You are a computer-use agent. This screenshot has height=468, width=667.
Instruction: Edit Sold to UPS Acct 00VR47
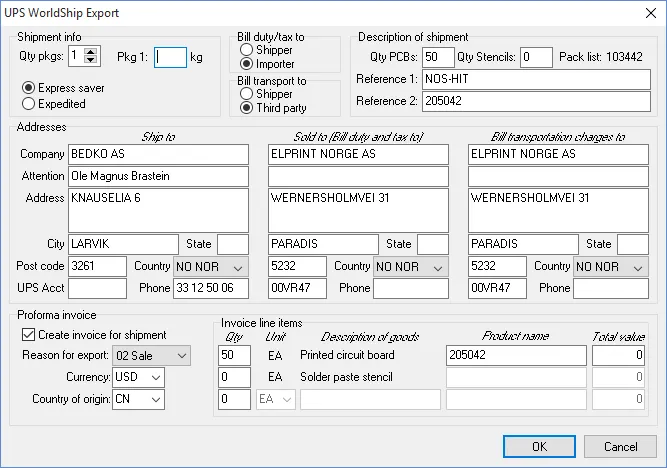[297, 289]
